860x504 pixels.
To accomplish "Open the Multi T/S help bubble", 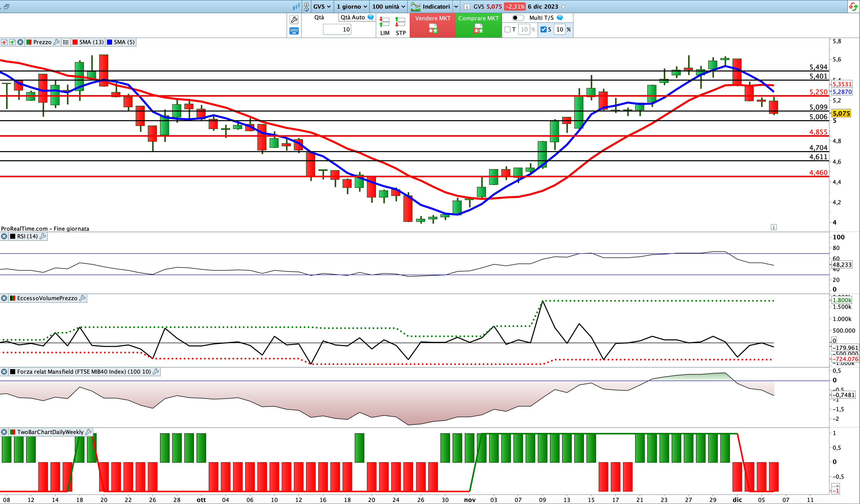I will coord(560,17).
